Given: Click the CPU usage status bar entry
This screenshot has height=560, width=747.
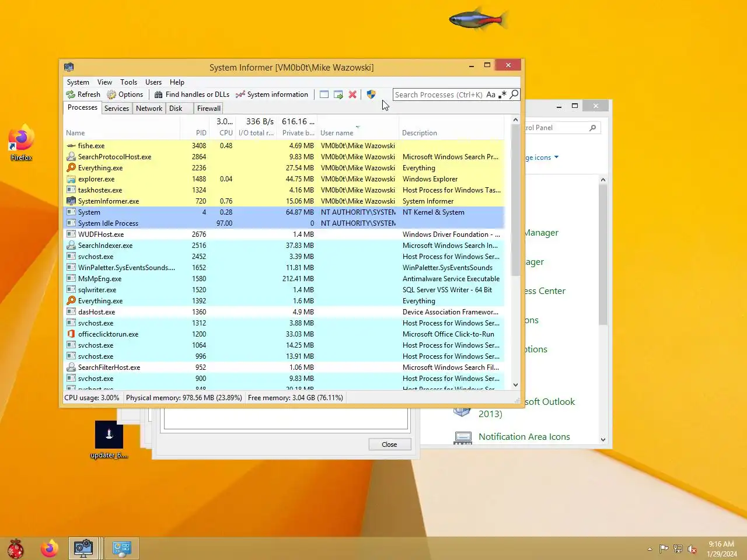Looking at the screenshot, I should click(92, 398).
